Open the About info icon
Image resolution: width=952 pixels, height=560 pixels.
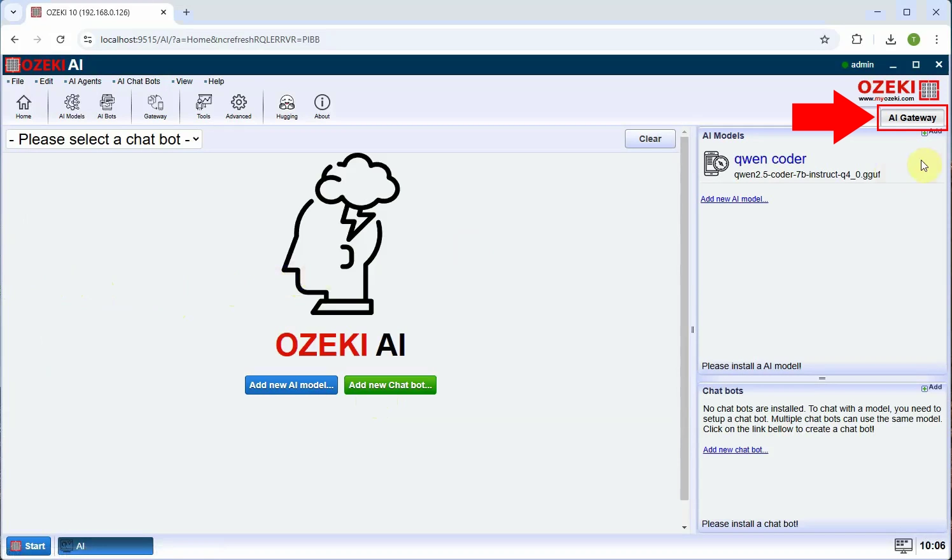pyautogui.click(x=322, y=106)
